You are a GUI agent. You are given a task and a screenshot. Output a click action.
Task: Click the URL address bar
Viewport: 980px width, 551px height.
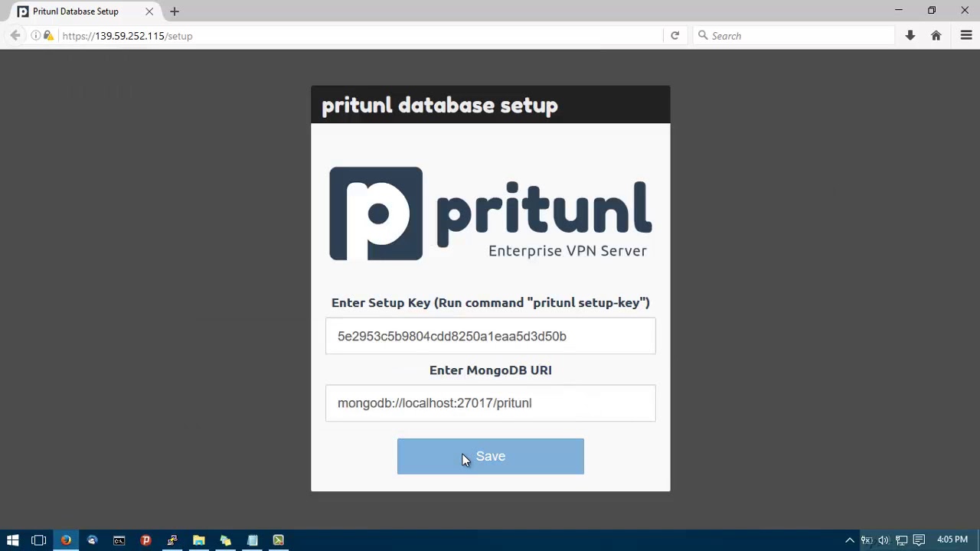click(x=360, y=35)
